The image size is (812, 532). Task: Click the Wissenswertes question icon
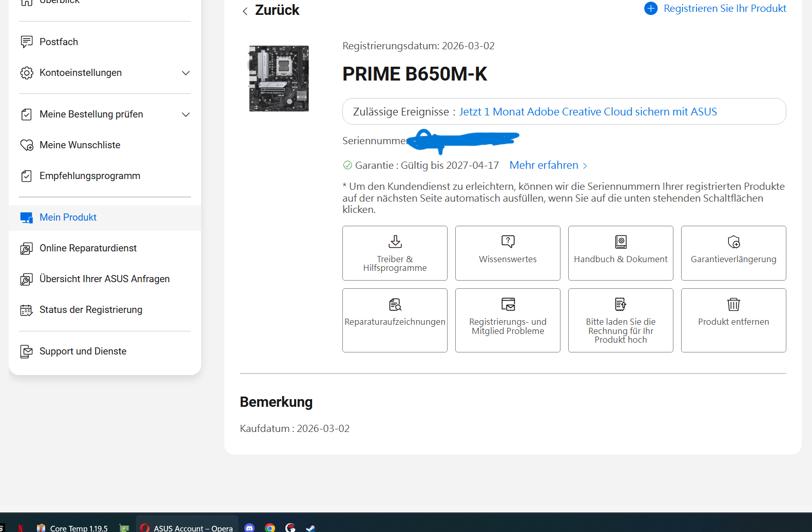[508, 241]
